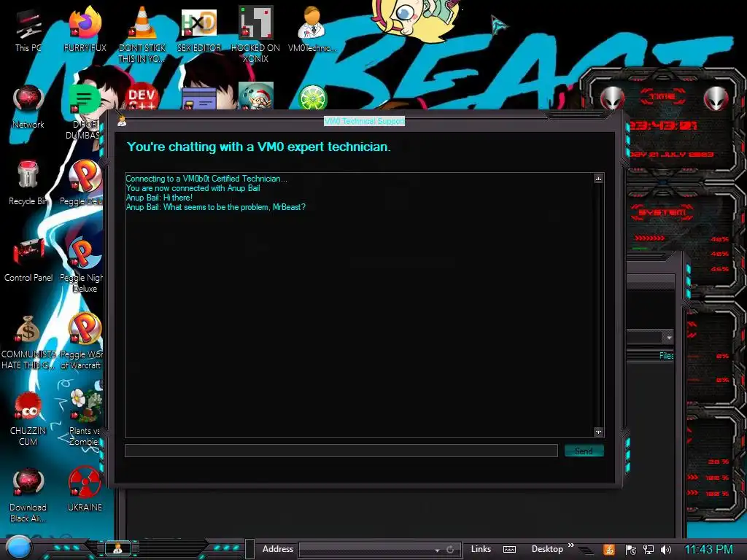Select the technician app taskbar button

point(117,548)
